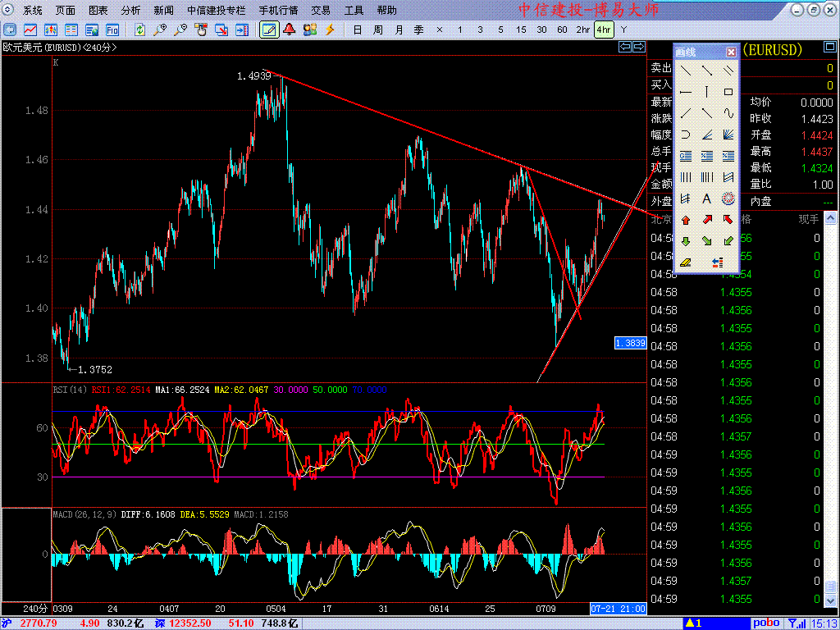Insert green down-left arrow marker
This screenshot has height=630, width=840.
[728, 241]
